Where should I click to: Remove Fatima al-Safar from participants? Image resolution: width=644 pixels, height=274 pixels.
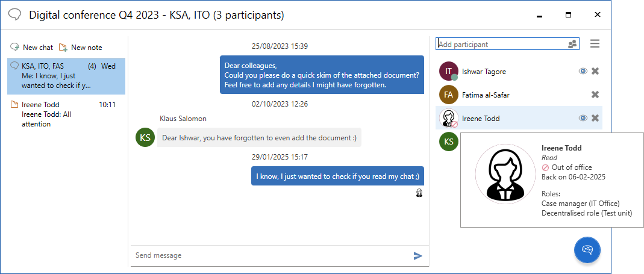point(595,95)
